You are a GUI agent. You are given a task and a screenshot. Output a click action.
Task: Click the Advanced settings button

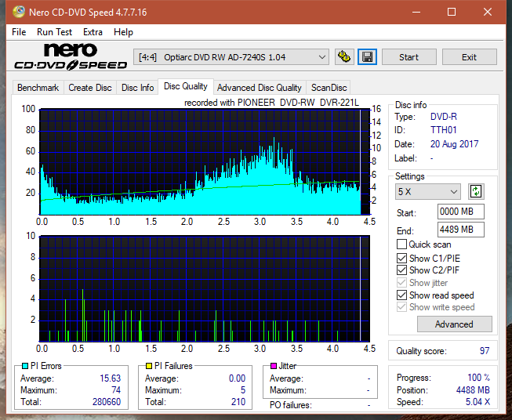click(454, 324)
